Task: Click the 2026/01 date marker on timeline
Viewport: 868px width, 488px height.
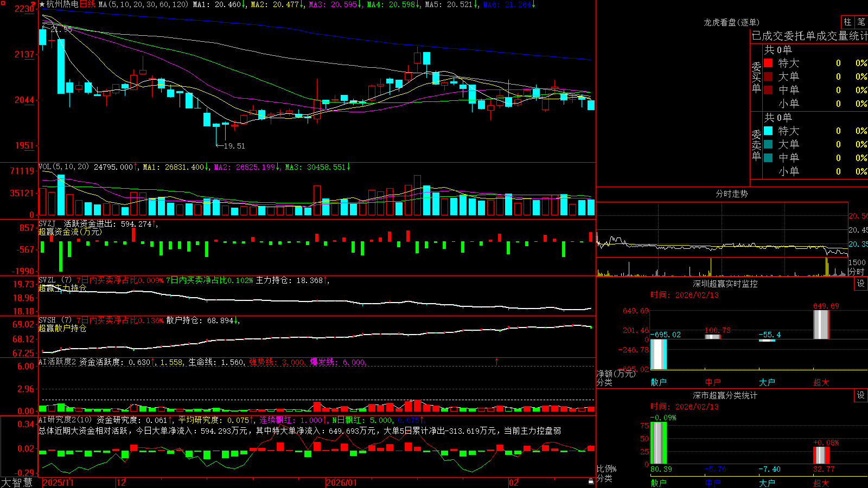Action: click(342, 483)
